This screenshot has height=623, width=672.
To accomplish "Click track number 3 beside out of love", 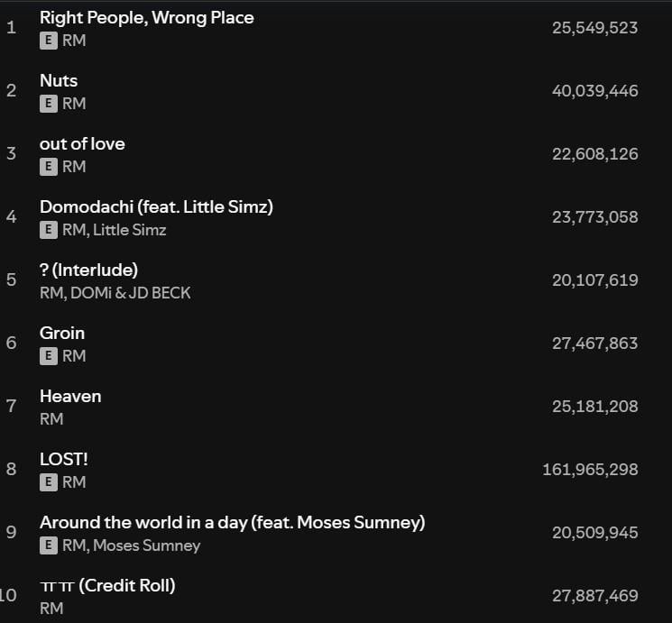I will click(11, 154).
